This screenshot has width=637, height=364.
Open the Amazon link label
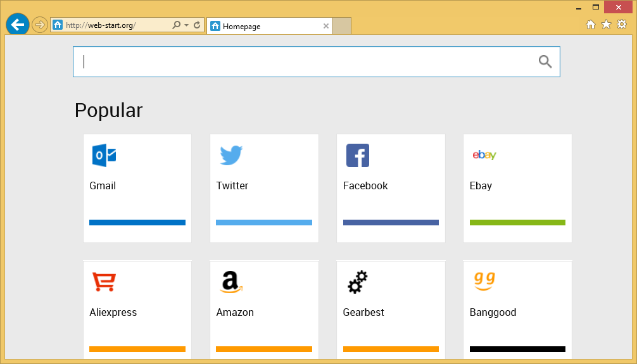coord(235,312)
